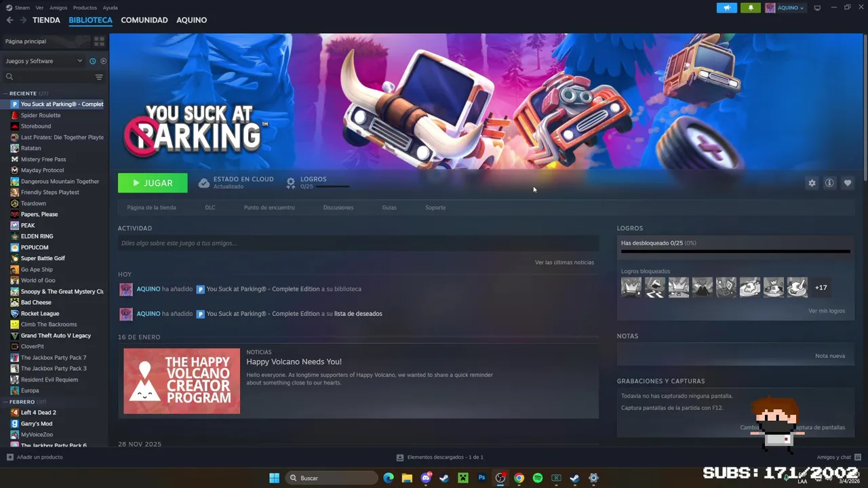Select Papers, Please in library list
Viewport: 868px width, 488px height.
pos(39,214)
